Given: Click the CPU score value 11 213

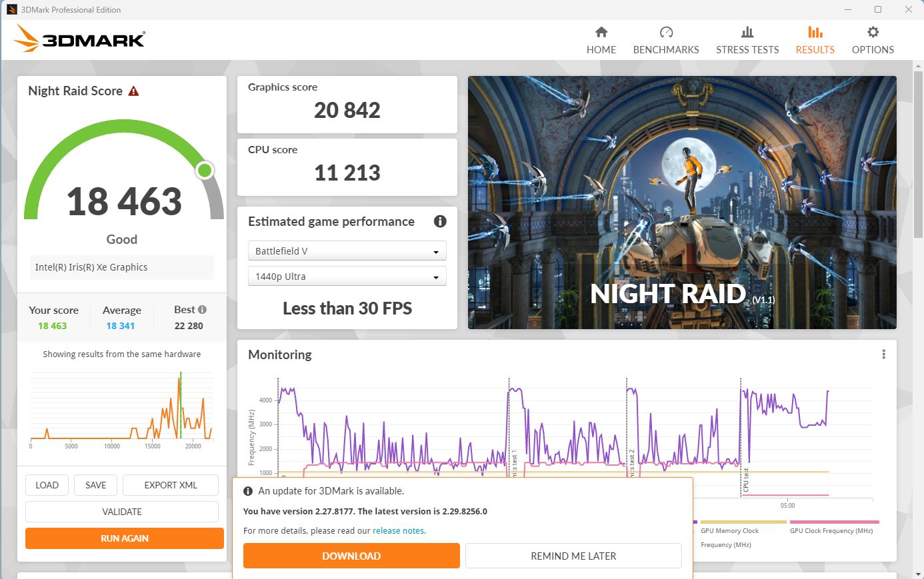Looking at the screenshot, I should coord(347,173).
